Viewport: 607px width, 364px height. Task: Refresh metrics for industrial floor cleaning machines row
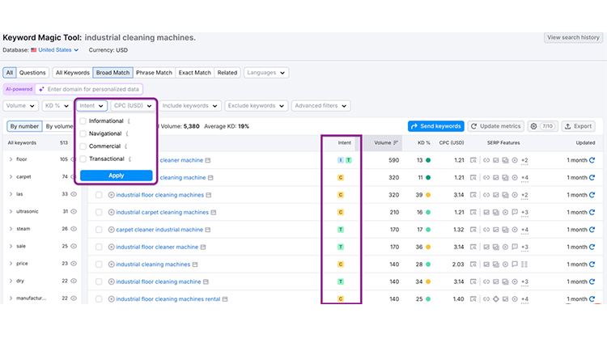pyautogui.click(x=592, y=195)
